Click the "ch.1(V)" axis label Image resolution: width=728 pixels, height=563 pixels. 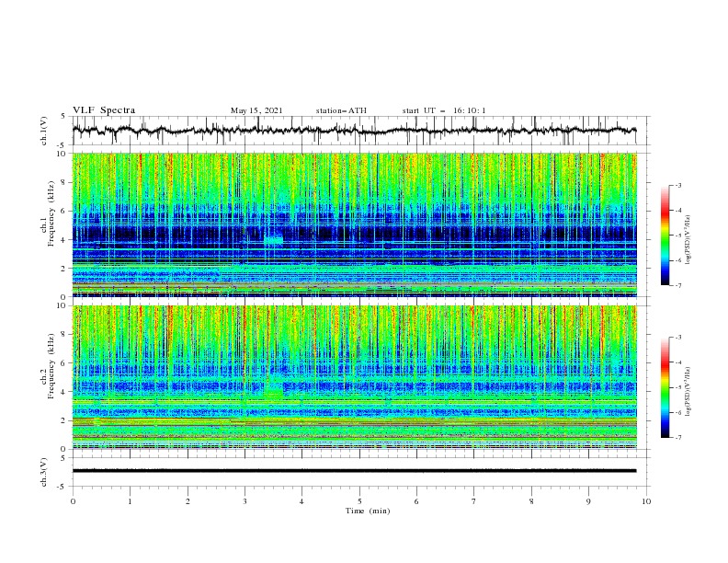point(44,131)
